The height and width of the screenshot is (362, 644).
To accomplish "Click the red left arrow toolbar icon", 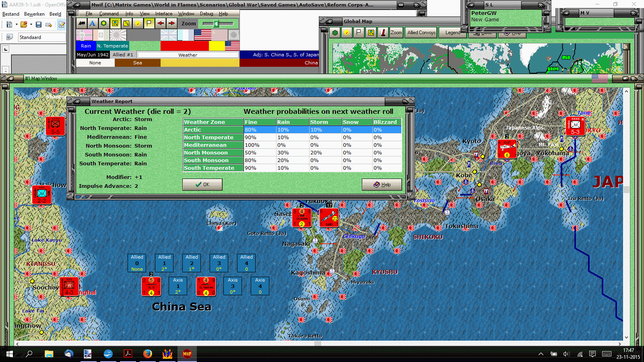I will click(x=160, y=23).
